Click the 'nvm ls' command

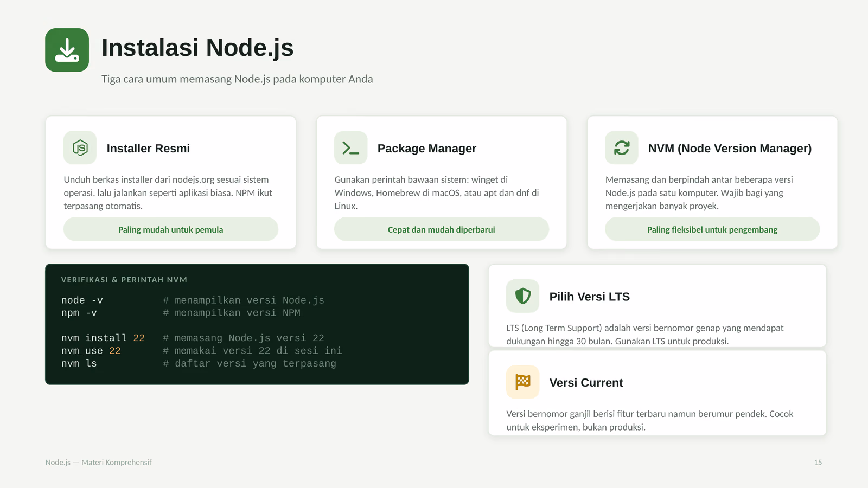[x=79, y=364]
